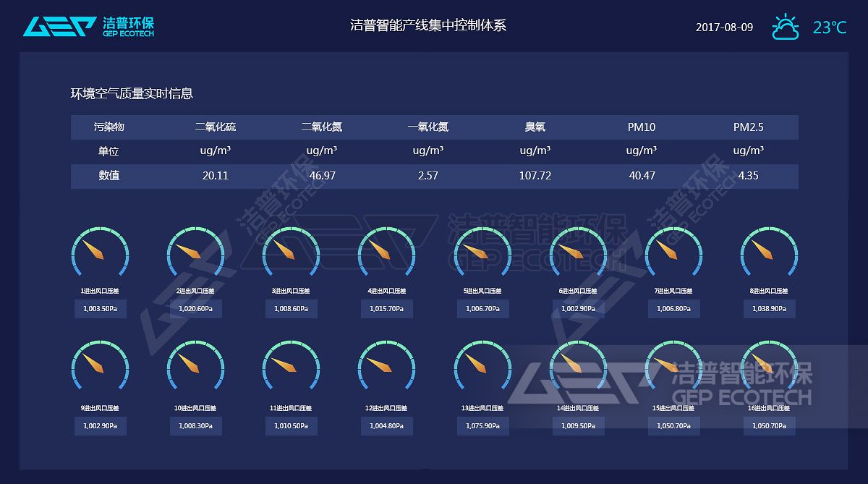Select the gauge dial for 11进出风口压差

click(291, 368)
